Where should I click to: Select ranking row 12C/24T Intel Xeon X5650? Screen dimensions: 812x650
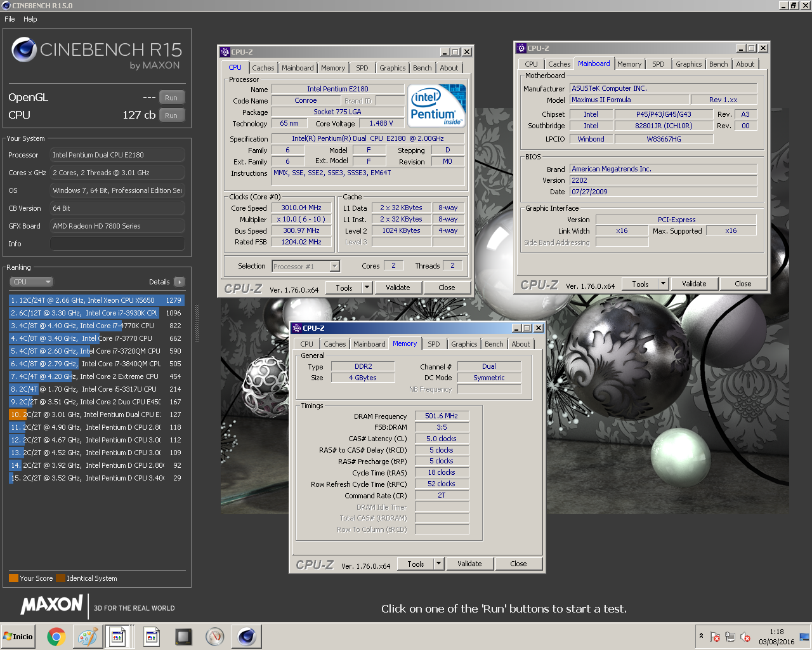click(96, 300)
